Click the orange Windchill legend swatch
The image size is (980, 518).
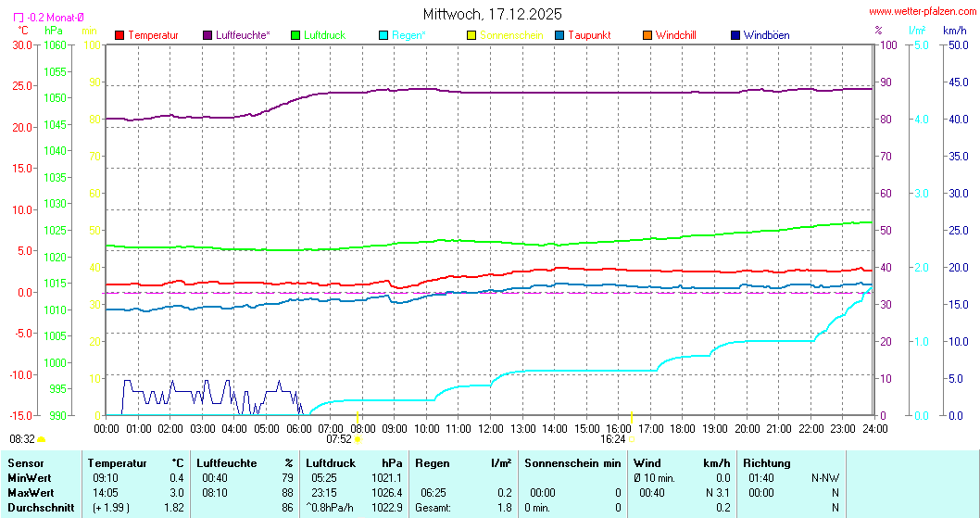point(647,35)
